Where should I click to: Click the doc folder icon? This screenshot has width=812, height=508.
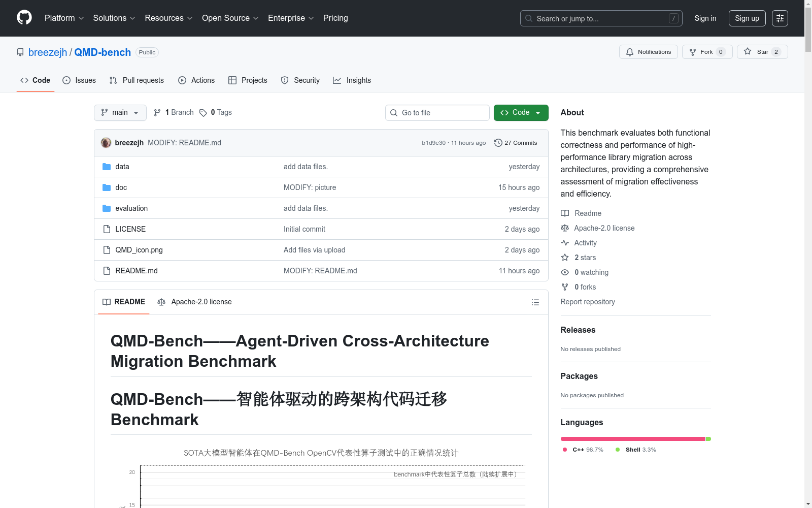point(107,187)
